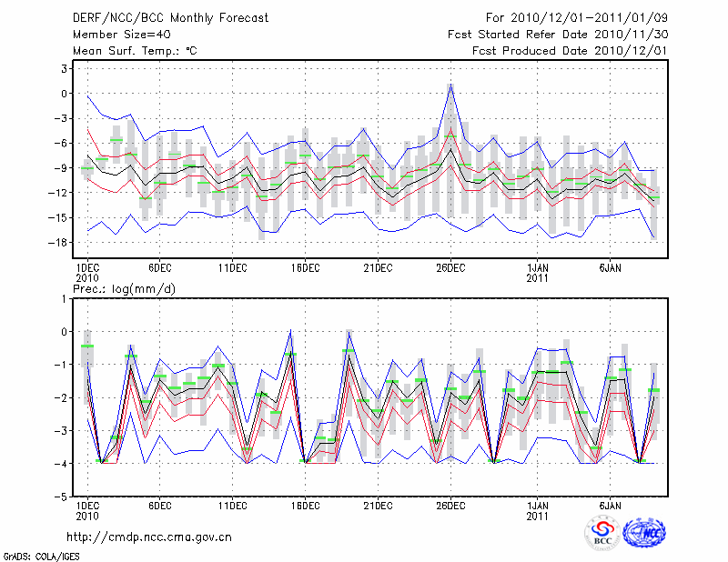
Task: Select the Member Size=40 text
Action: click(x=127, y=35)
